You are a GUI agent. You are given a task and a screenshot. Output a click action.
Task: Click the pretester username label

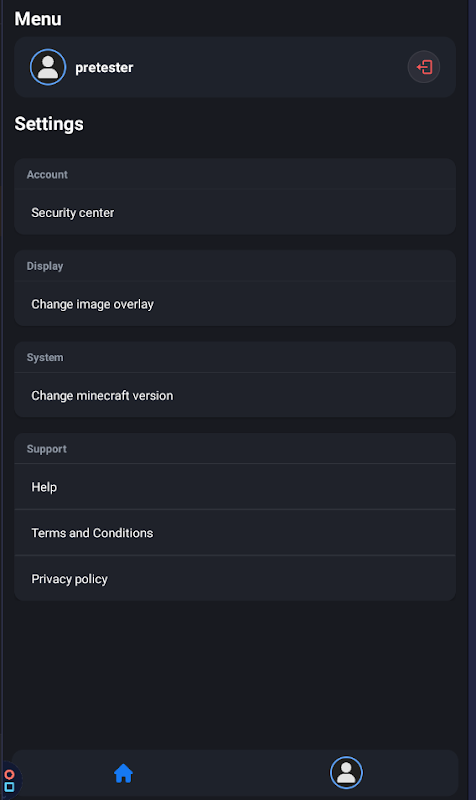pyautogui.click(x=104, y=67)
